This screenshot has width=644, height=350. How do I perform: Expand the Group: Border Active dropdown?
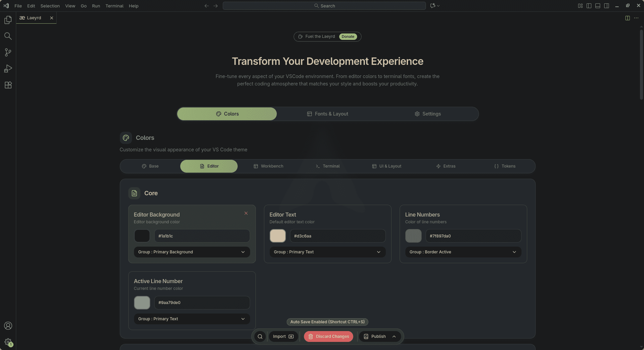point(462,252)
